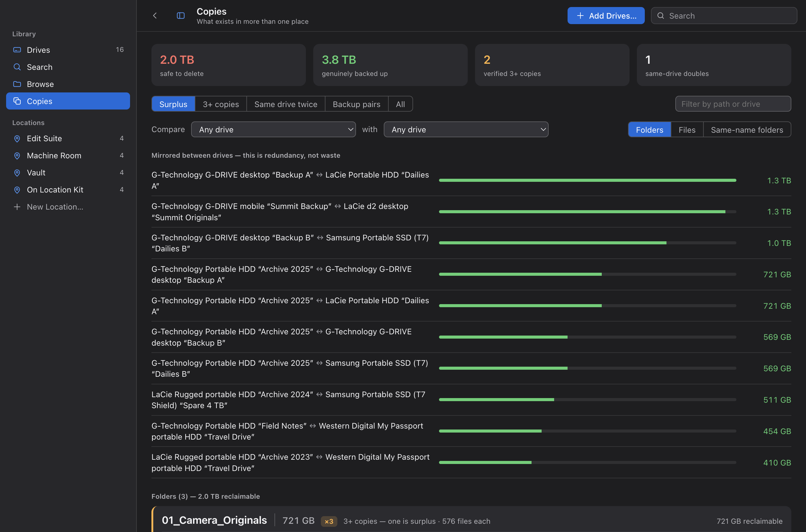Image resolution: width=806 pixels, height=532 pixels.
Task: Switch to the Backup pairs tab
Action: pyautogui.click(x=357, y=104)
